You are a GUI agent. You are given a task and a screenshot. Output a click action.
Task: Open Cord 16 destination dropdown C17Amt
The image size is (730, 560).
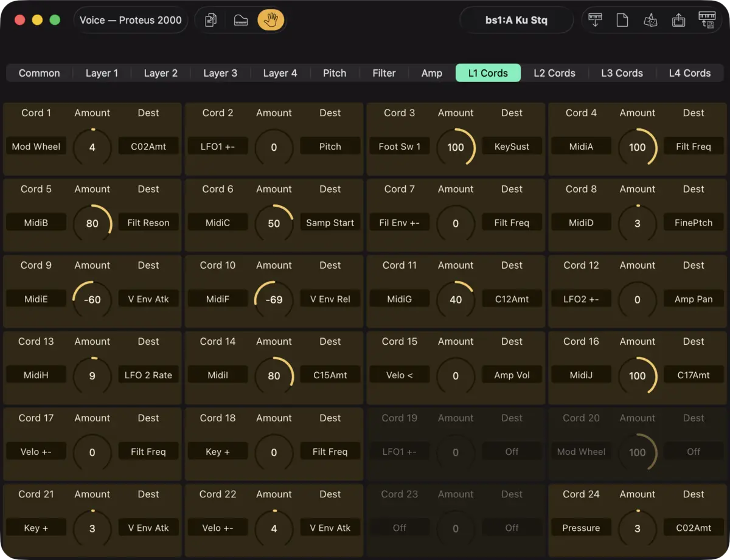[x=693, y=375]
